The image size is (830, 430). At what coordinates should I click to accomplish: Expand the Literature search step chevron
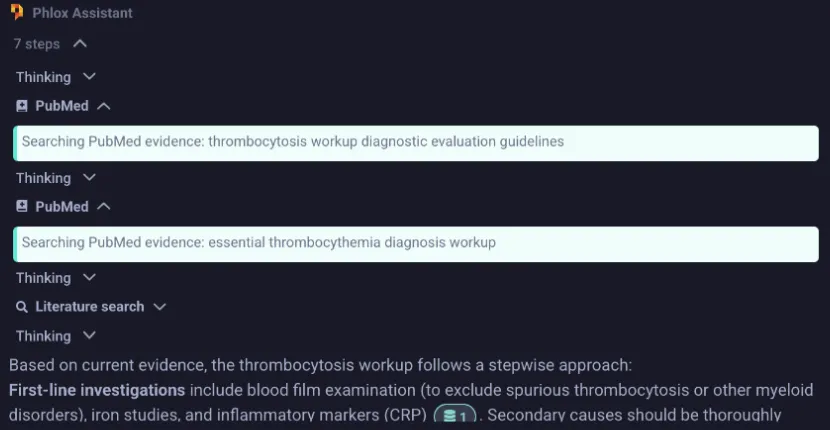pos(159,307)
